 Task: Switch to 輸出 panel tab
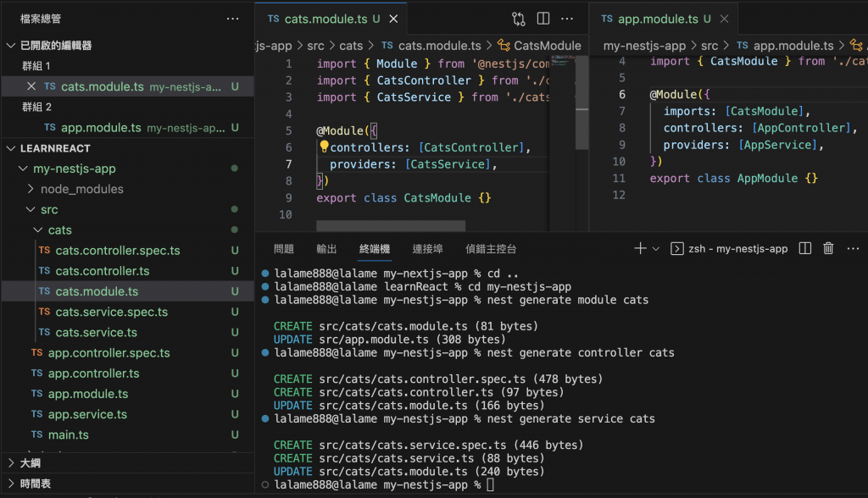326,249
